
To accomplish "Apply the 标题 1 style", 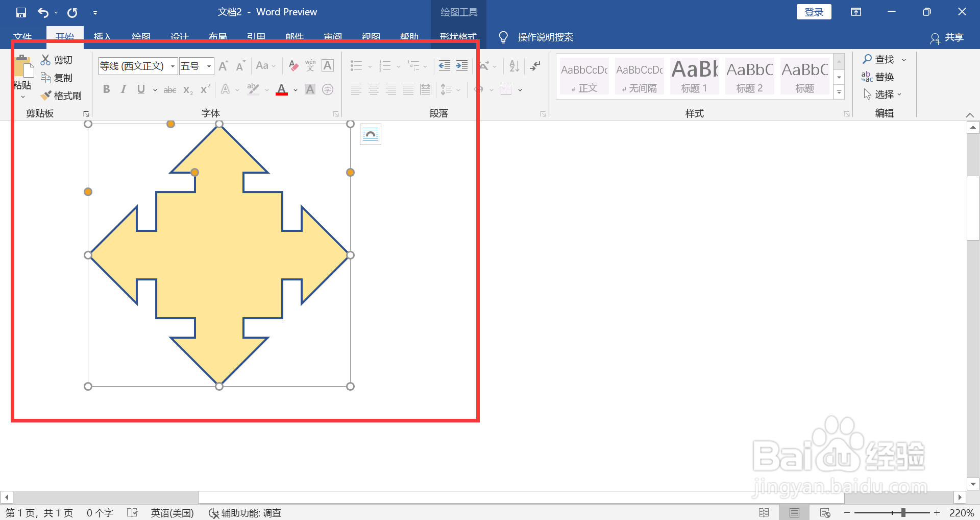I will 695,77.
